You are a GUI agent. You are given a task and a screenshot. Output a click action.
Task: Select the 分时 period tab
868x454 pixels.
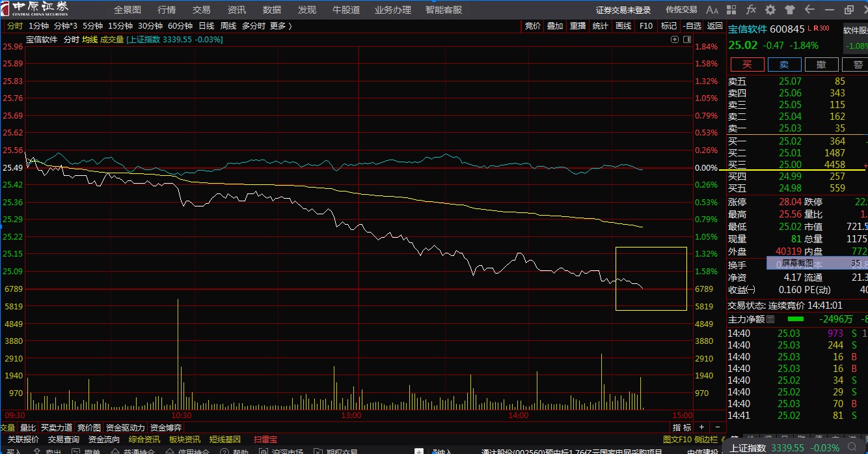tap(15, 26)
